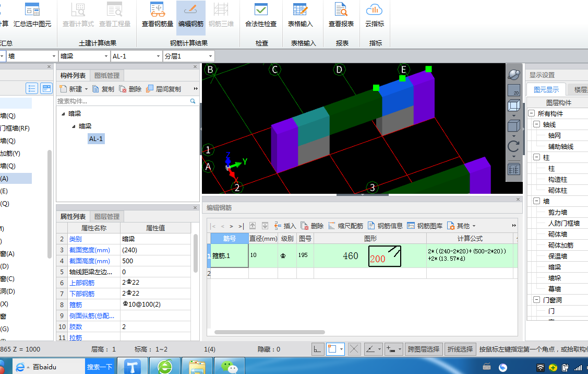Go to next rebar record arrow
The height and width of the screenshot is (374, 588).
[231, 226]
